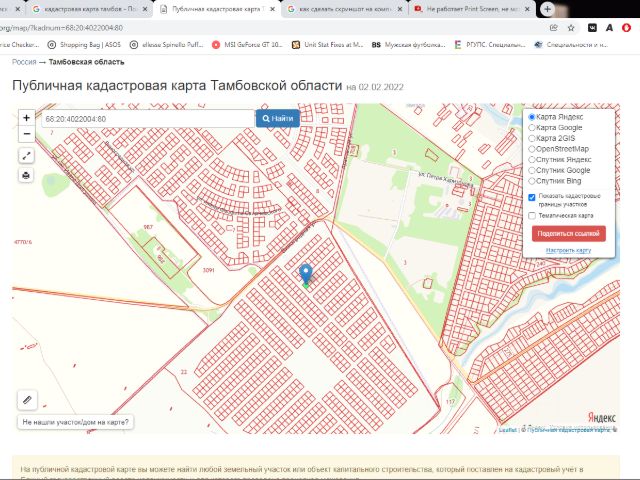The height and width of the screenshot is (480, 640).
Task: Toggle fullscreen map view icon
Action: [26, 156]
